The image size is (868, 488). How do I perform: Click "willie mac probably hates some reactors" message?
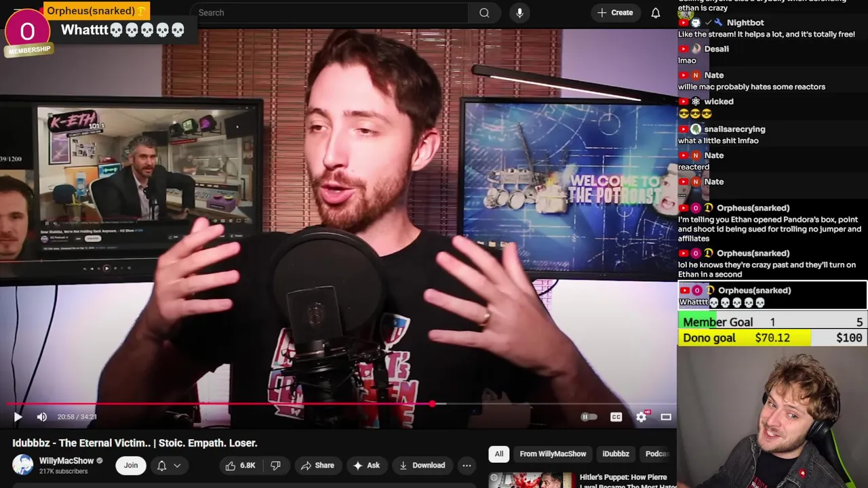coord(751,87)
